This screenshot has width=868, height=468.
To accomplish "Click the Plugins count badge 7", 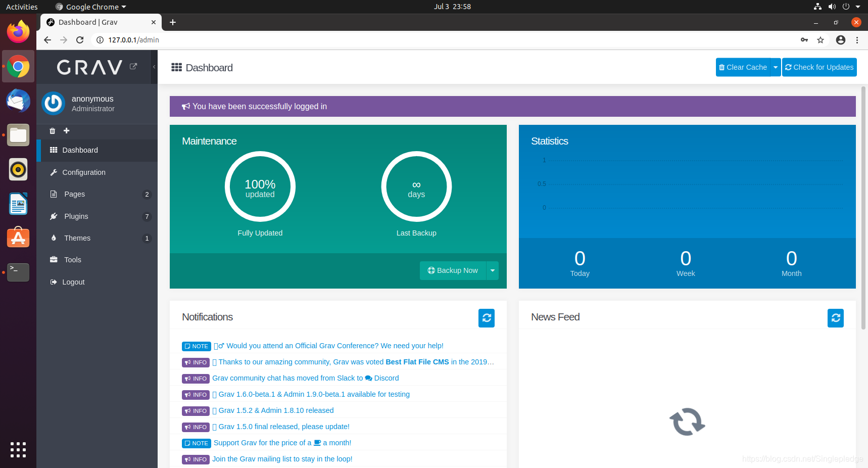I will tap(147, 217).
